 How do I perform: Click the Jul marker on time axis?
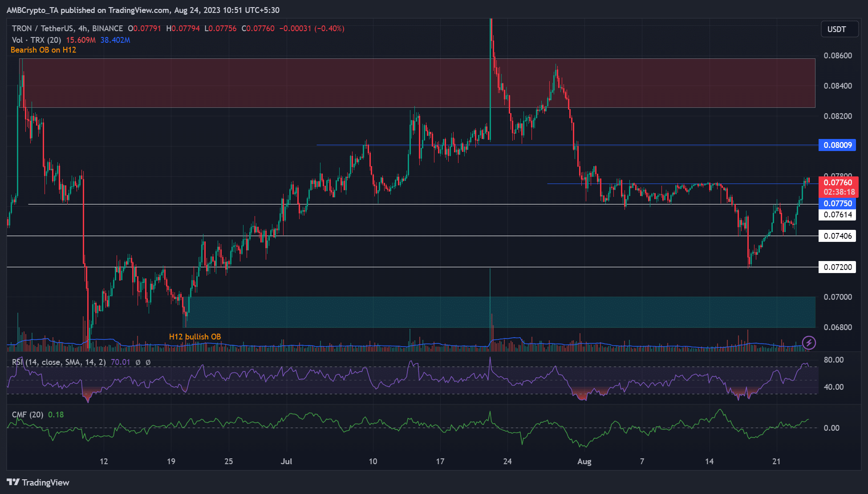point(286,461)
